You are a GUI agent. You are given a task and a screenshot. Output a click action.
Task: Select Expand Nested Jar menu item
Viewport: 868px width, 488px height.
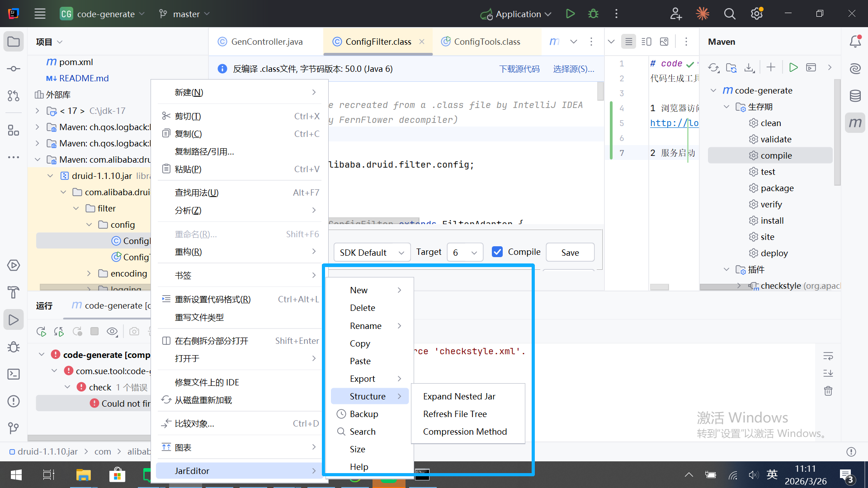(x=459, y=396)
